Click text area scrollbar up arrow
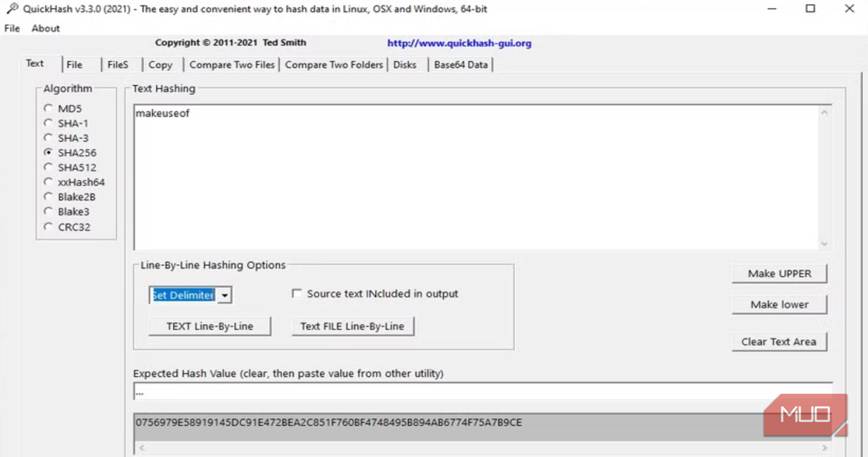 (824, 113)
